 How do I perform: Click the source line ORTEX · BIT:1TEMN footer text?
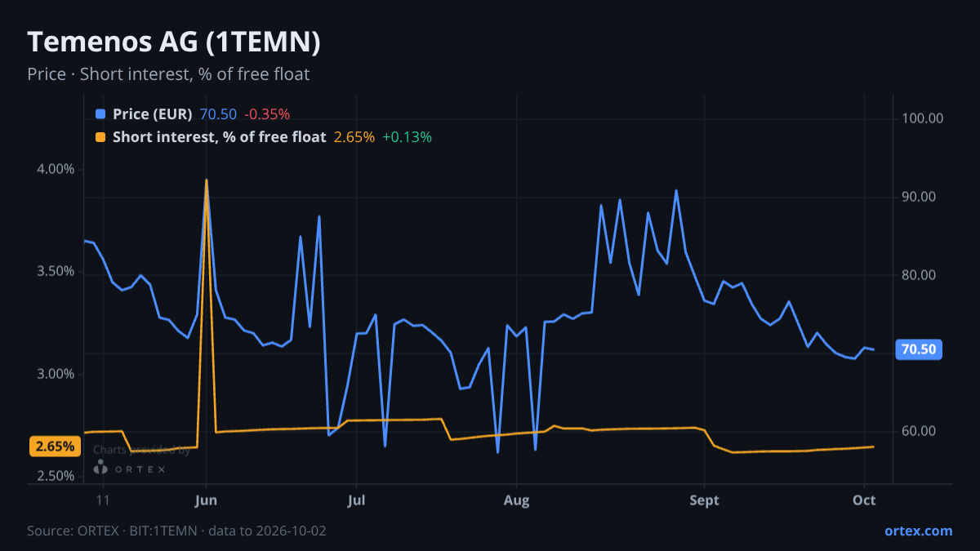coord(176,531)
